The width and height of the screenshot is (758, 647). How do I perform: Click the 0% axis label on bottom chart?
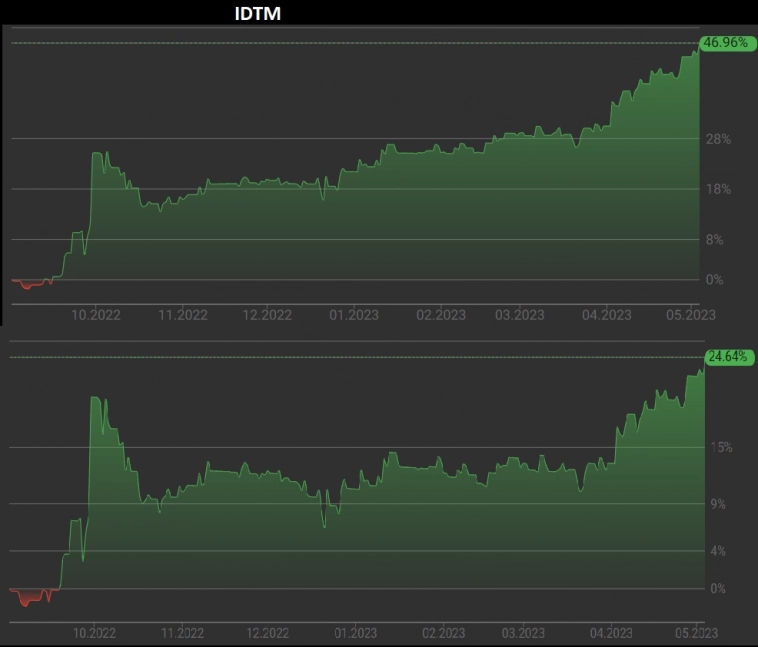tap(718, 588)
